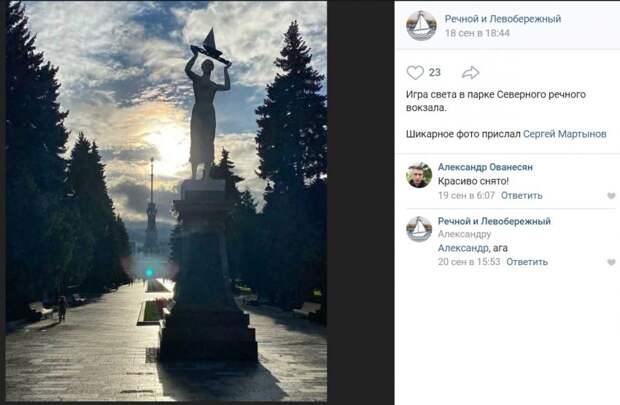Open the Александр Ованесян name link

pyautogui.click(x=485, y=167)
